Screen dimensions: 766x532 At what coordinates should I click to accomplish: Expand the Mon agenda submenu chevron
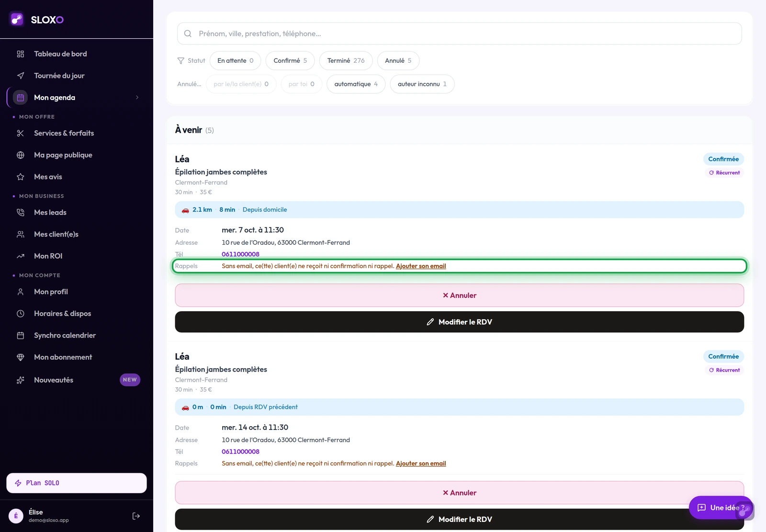click(137, 98)
